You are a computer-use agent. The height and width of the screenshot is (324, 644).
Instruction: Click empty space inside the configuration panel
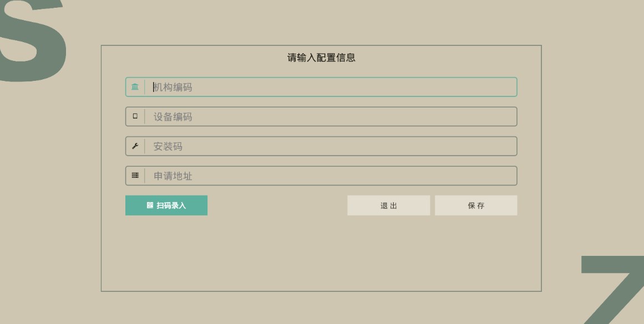pos(321,255)
